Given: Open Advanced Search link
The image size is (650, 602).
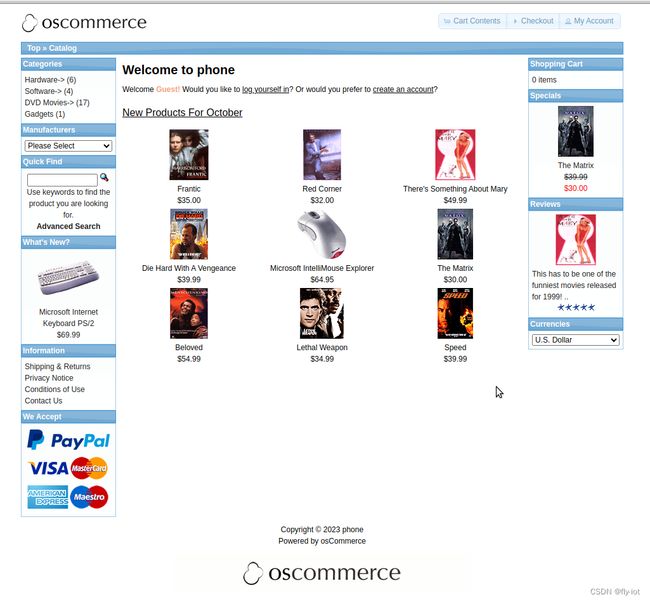Looking at the screenshot, I should (x=68, y=226).
